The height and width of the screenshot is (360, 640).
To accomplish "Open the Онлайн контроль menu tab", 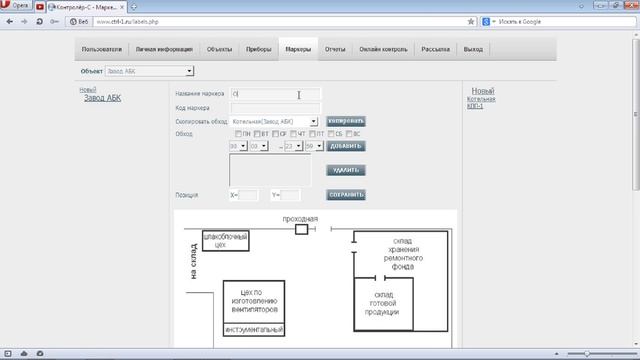I will click(x=383, y=49).
